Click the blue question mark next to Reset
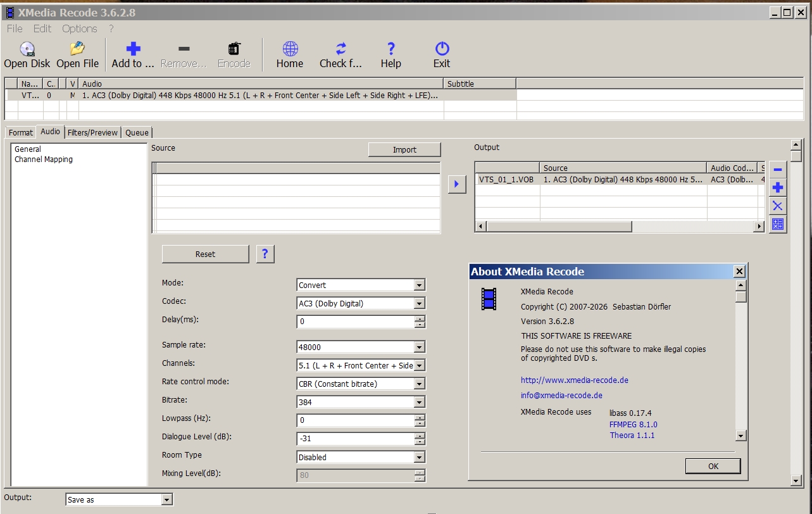 coord(265,254)
